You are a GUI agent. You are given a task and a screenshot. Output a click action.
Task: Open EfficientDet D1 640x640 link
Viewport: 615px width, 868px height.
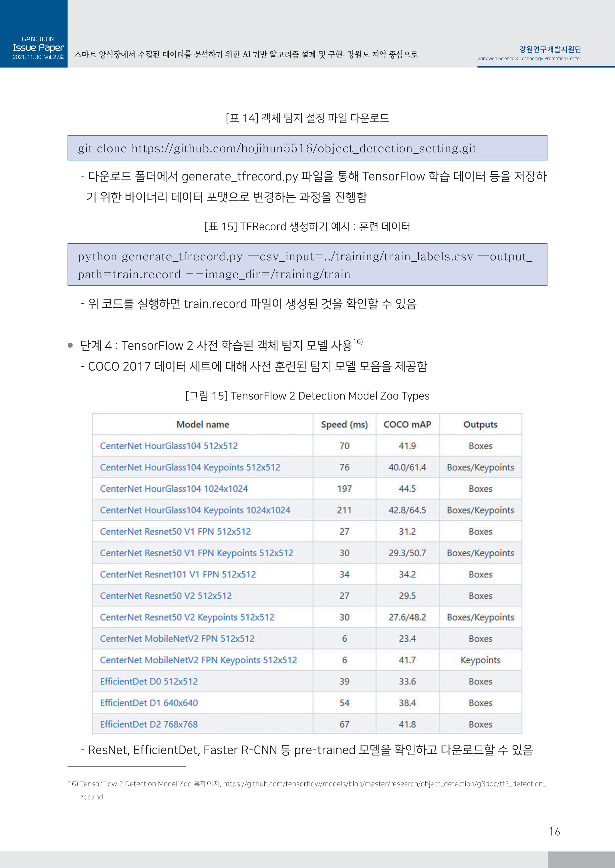(x=148, y=703)
